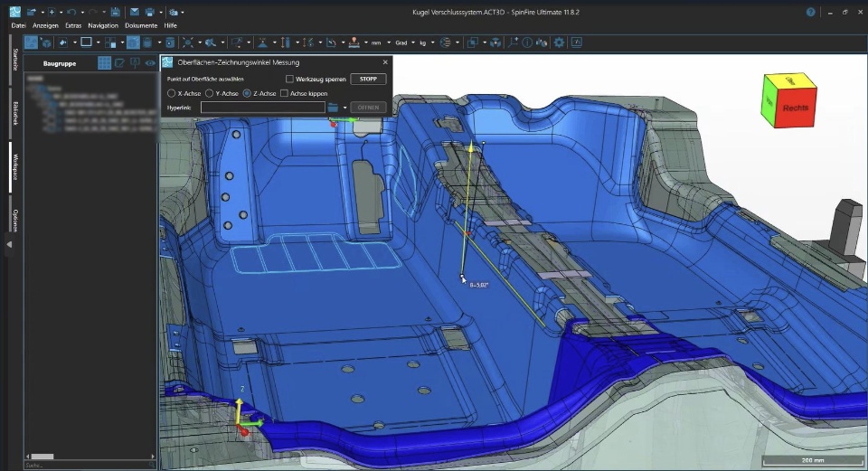Open the Dokumente menu

click(x=141, y=25)
